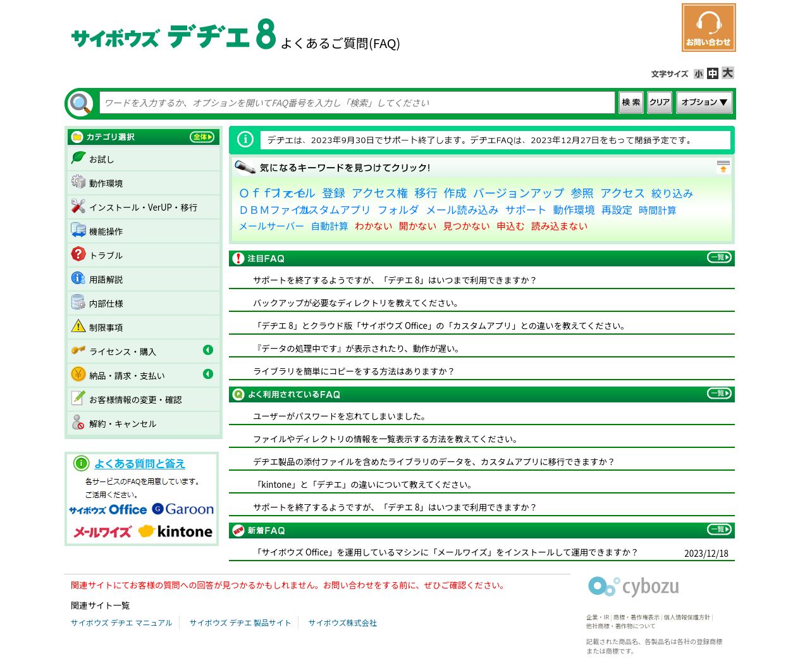Open the よく利用されているFAQ 一覧 list

(719, 394)
